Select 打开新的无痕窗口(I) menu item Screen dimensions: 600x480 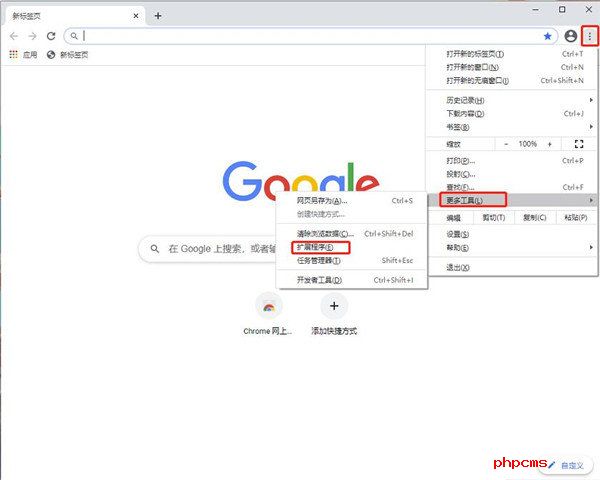click(x=512, y=80)
